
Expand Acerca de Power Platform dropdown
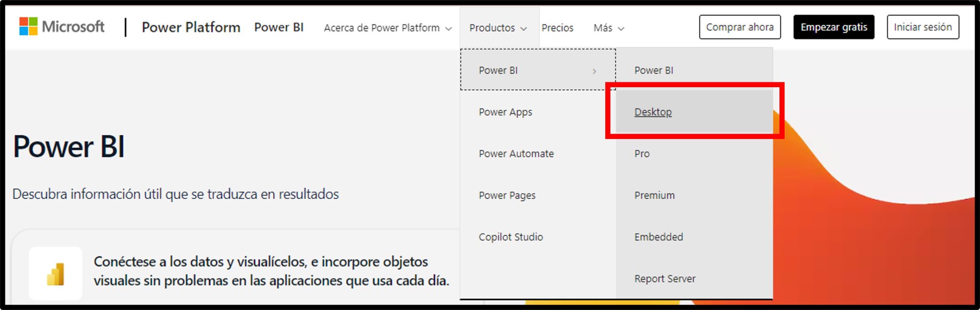(x=387, y=28)
